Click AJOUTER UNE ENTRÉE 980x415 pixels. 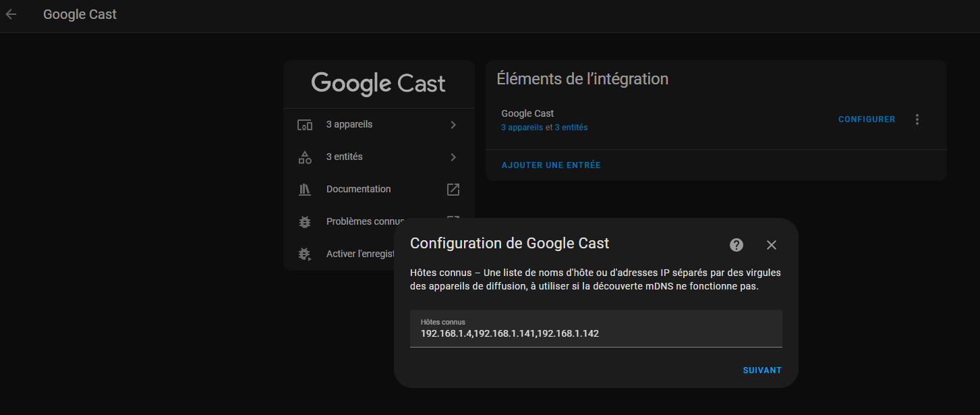pos(551,165)
